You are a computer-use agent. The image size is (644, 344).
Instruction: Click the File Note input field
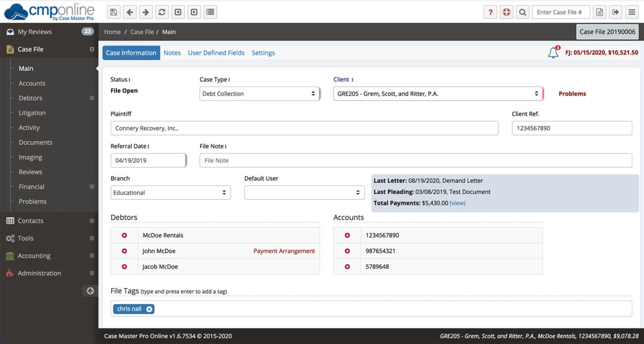tap(416, 160)
